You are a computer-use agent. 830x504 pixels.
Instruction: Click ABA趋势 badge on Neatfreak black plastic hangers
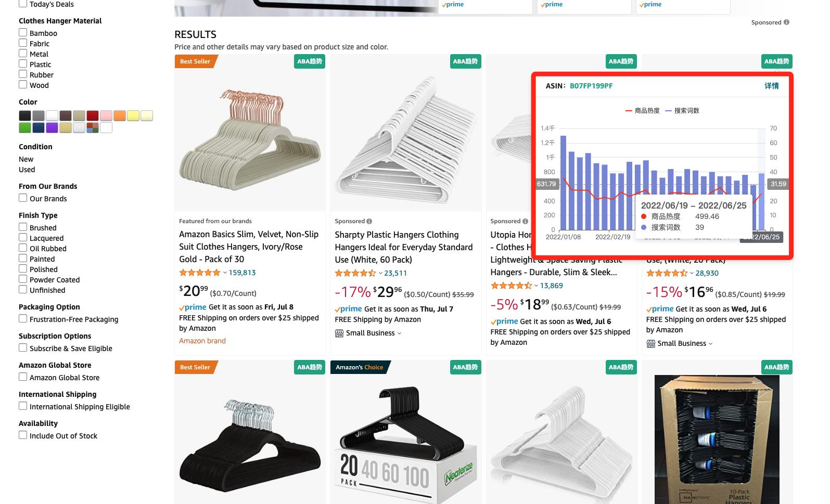(x=465, y=367)
